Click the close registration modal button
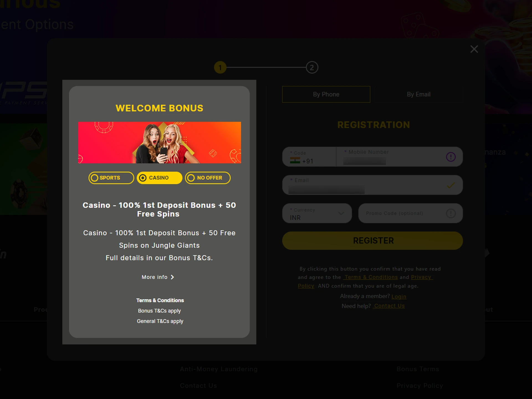The image size is (532, 399). coord(474,49)
